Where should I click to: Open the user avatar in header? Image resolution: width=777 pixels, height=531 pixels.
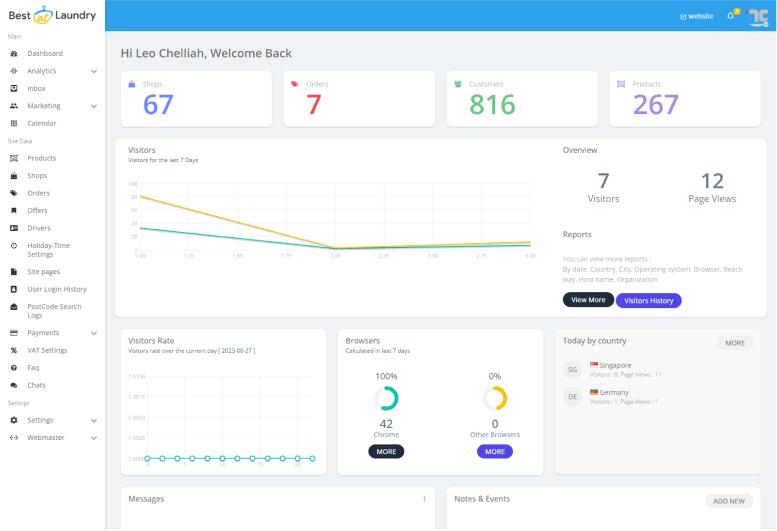pyautogui.click(x=757, y=16)
